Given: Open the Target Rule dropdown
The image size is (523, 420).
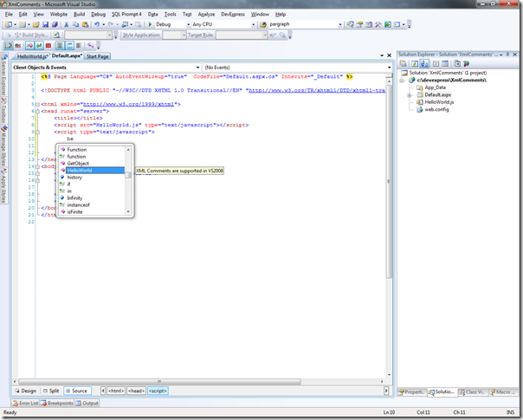Looking at the screenshot, I should [x=265, y=35].
